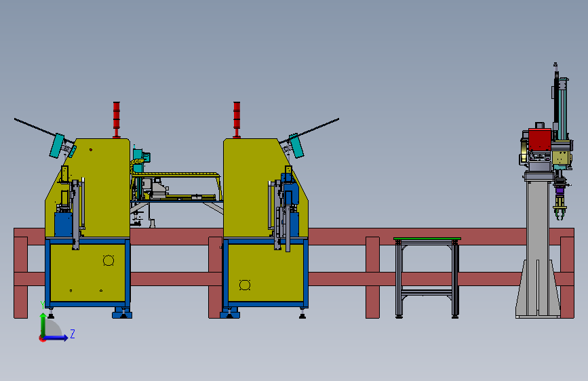This screenshot has height=381, width=588.
Task: Select the rightmost red fence post
Action: pos(568,277)
